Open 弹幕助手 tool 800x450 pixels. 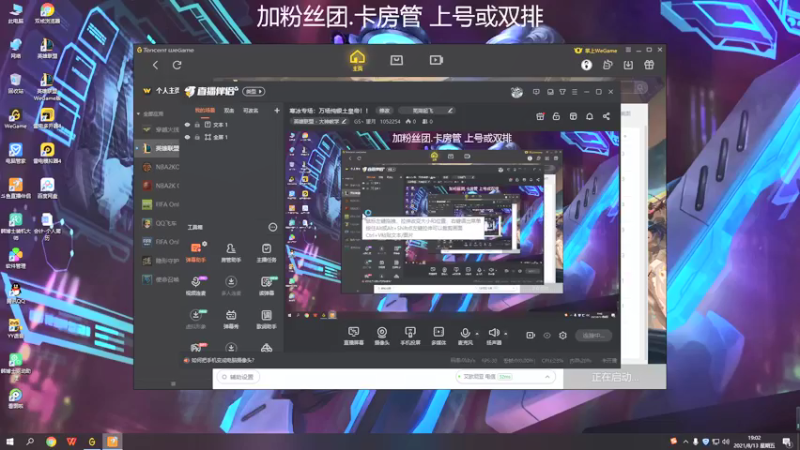(196, 253)
